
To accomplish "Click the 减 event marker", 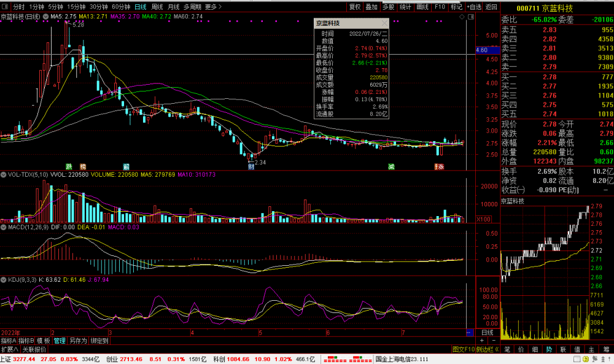I will click(391, 167).
